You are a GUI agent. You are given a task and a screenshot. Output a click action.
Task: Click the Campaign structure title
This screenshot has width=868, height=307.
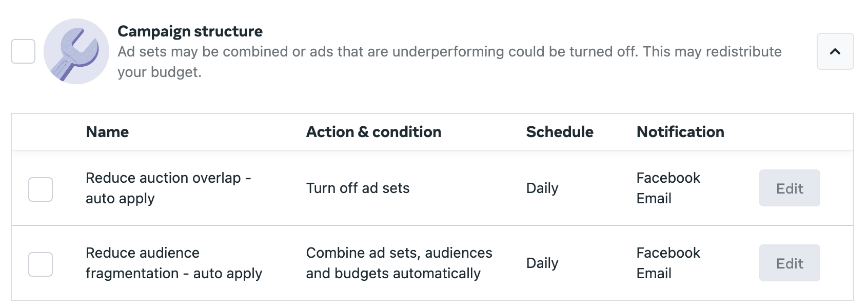(x=190, y=31)
